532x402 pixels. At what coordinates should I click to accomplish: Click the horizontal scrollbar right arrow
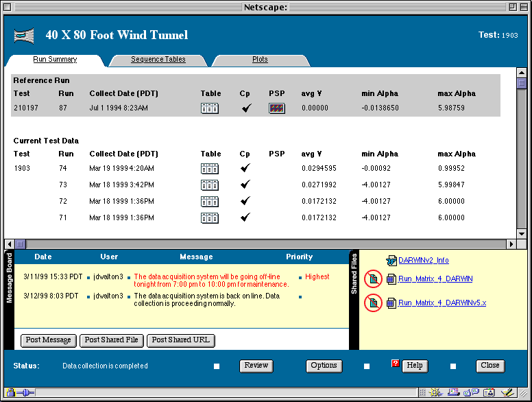(x=511, y=244)
